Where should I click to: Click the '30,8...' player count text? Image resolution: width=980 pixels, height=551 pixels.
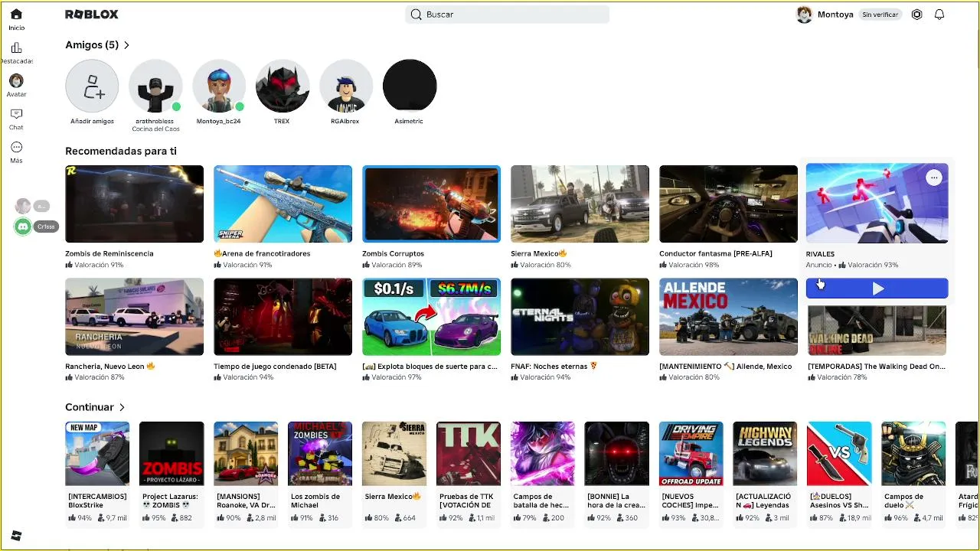pos(710,518)
